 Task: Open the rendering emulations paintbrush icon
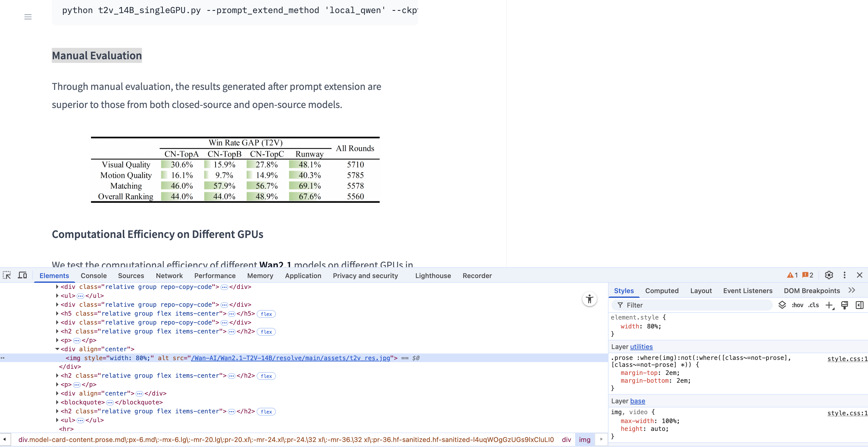844,305
